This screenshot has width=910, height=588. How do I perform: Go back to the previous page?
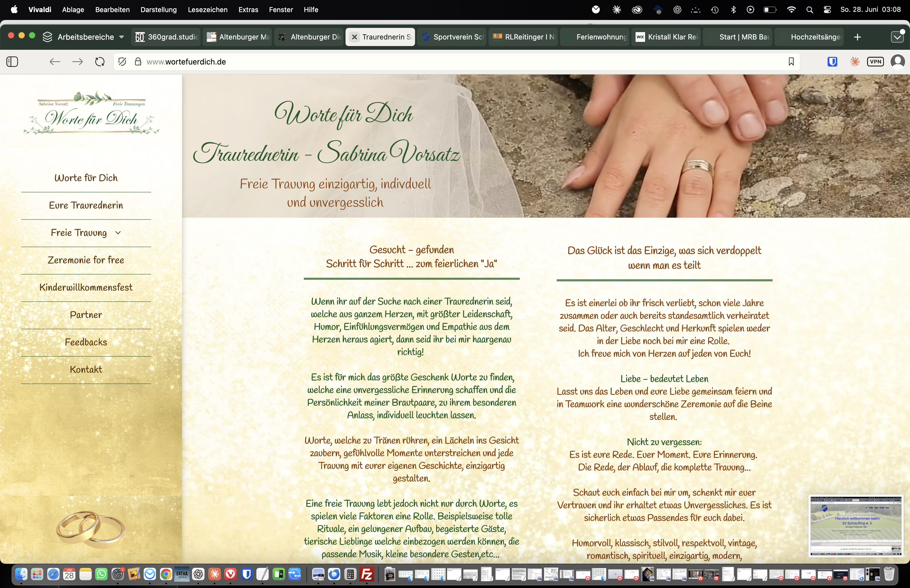tap(55, 62)
